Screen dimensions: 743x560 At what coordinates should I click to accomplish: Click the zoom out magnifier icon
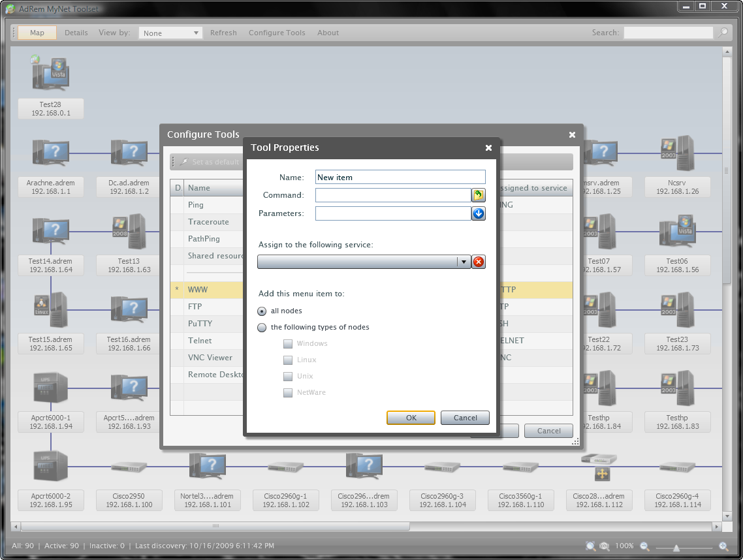coord(644,546)
